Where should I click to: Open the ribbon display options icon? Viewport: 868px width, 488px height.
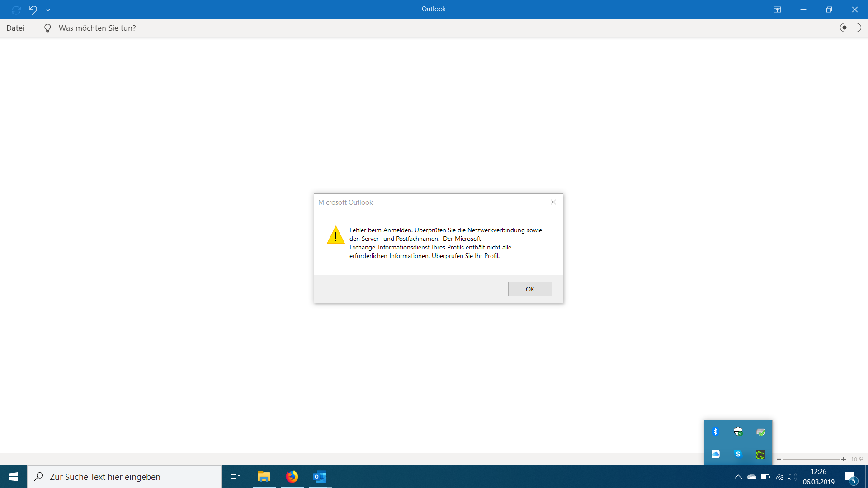click(777, 9)
